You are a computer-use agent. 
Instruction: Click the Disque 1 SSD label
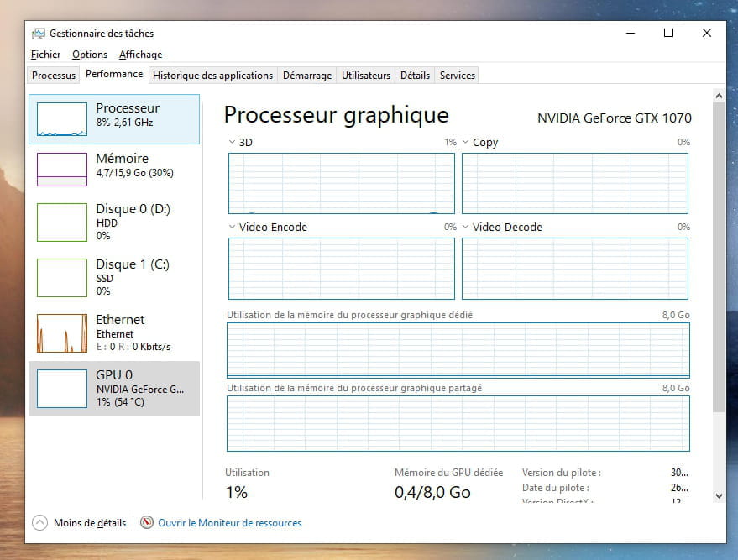105,279
